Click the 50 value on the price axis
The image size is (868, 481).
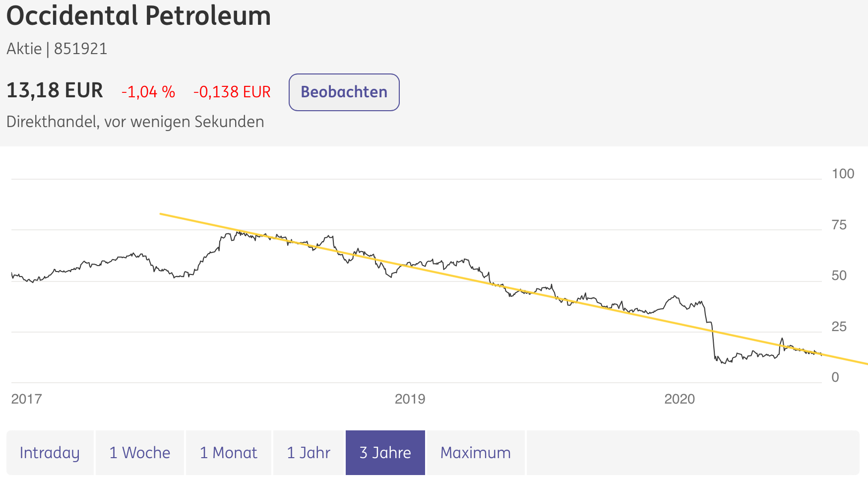[839, 276]
